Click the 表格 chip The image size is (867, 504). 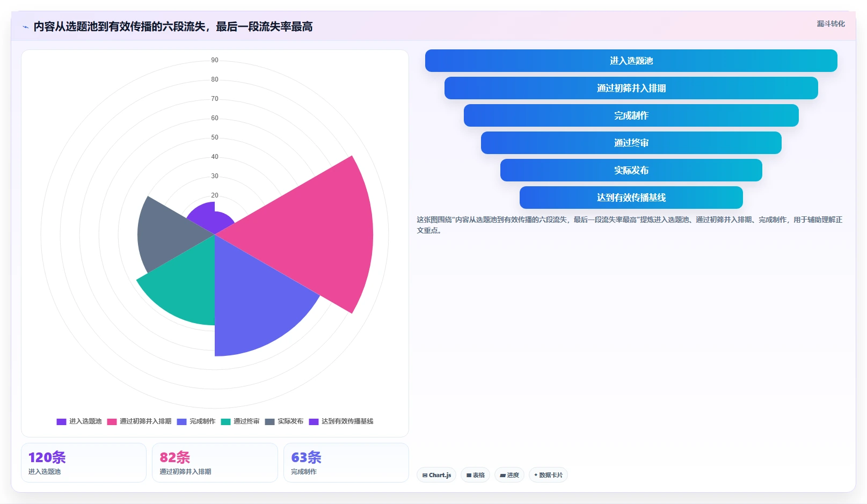click(475, 475)
